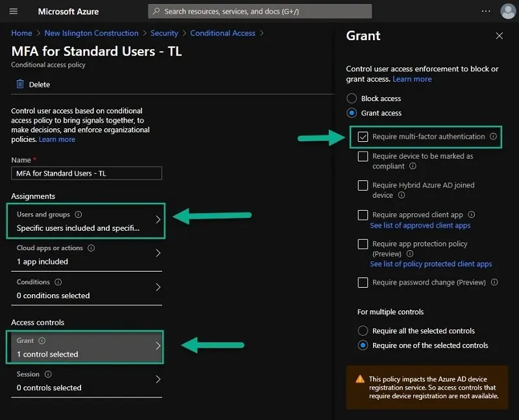Open See list of approved client apps

point(420,226)
